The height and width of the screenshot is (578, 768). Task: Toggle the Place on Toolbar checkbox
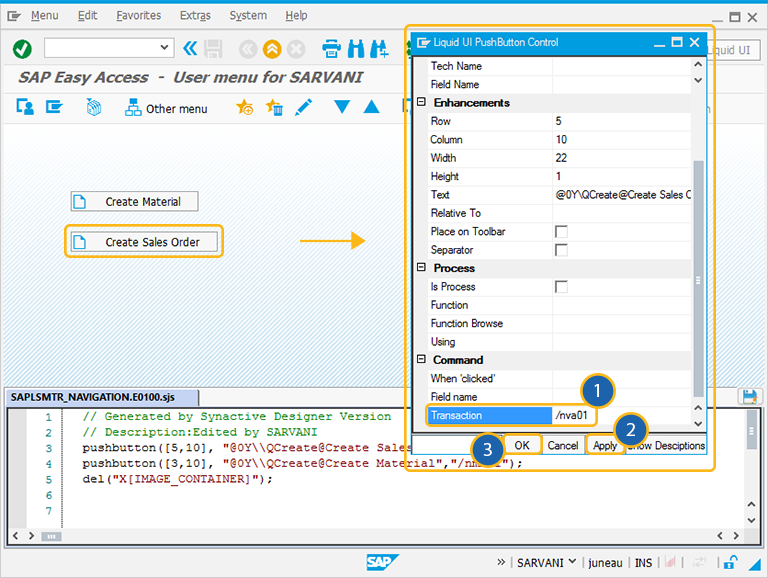(x=561, y=232)
